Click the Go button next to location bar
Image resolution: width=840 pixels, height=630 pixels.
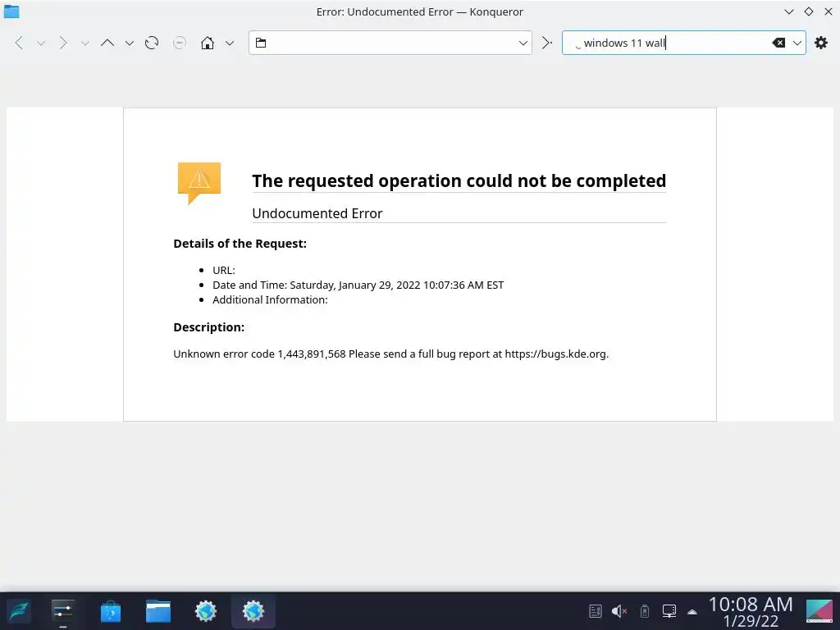(x=546, y=43)
